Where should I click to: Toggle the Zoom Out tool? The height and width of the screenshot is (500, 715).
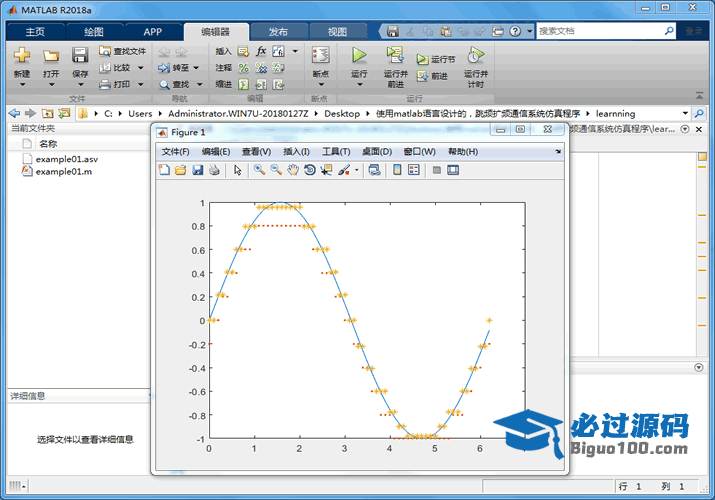click(x=276, y=170)
